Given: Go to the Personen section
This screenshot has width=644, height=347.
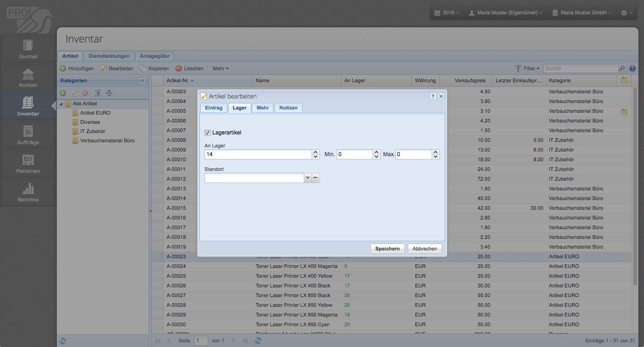Looking at the screenshot, I should tap(28, 163).
